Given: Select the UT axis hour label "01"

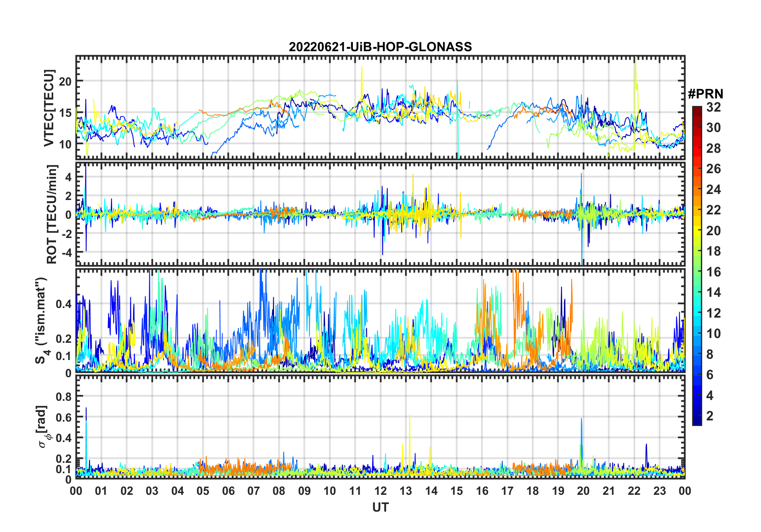Looking at the screenshot, I should (x=101, y=491).
